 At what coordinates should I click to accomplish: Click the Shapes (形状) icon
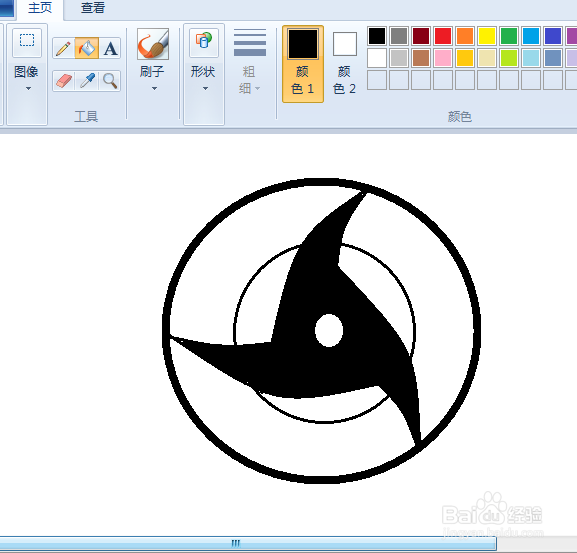204,43
